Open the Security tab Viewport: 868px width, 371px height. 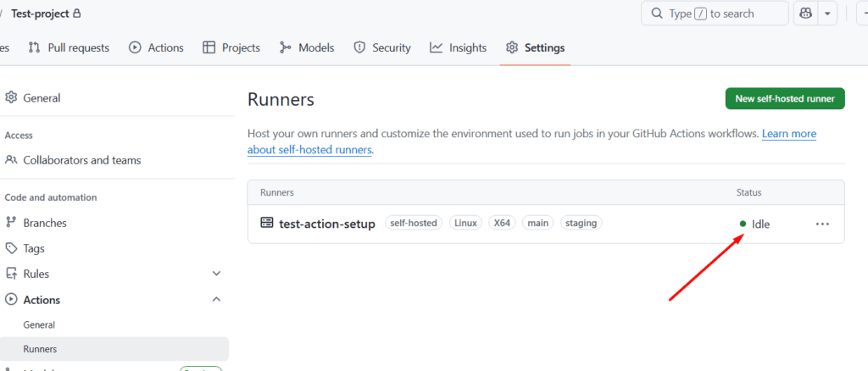point(382,47)
